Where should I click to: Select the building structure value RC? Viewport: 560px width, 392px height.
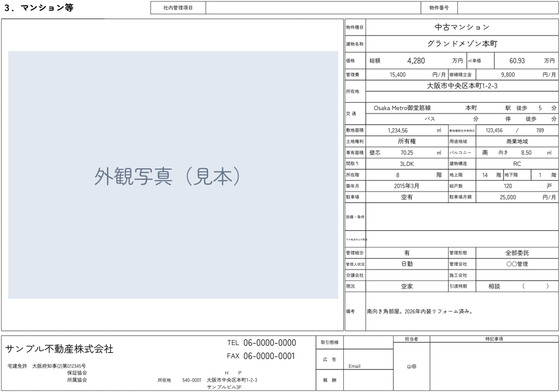click(517, 164)
